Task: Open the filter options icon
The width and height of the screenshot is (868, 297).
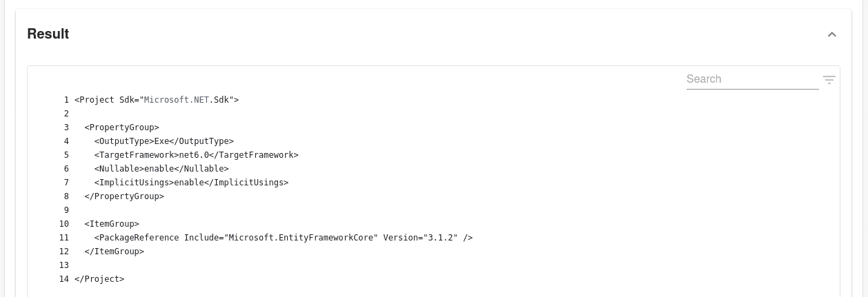Action: click(x=829, y=79)
